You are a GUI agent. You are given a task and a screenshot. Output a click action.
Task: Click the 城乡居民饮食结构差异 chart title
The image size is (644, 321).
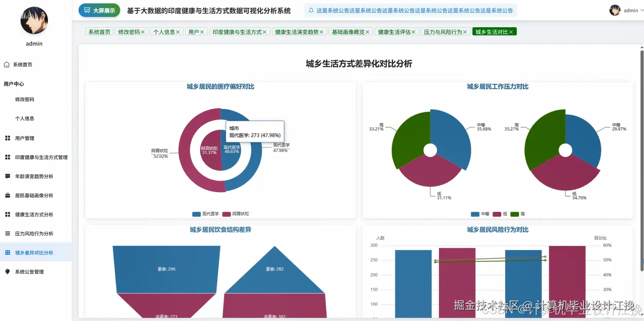(220, 230)
